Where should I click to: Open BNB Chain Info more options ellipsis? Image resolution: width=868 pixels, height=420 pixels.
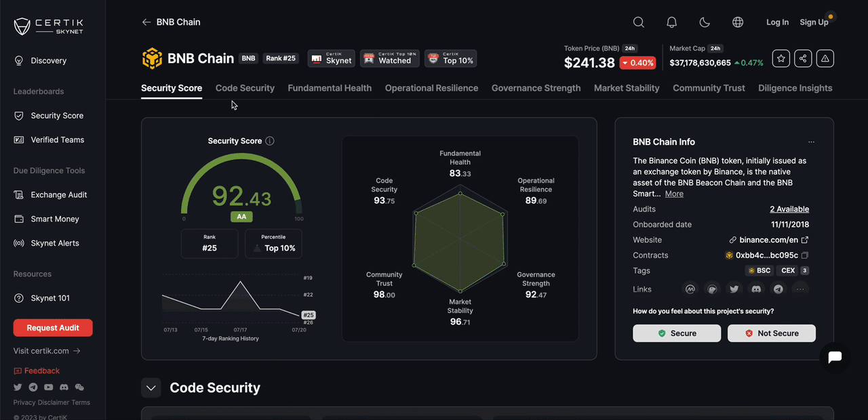coord(811,142)
